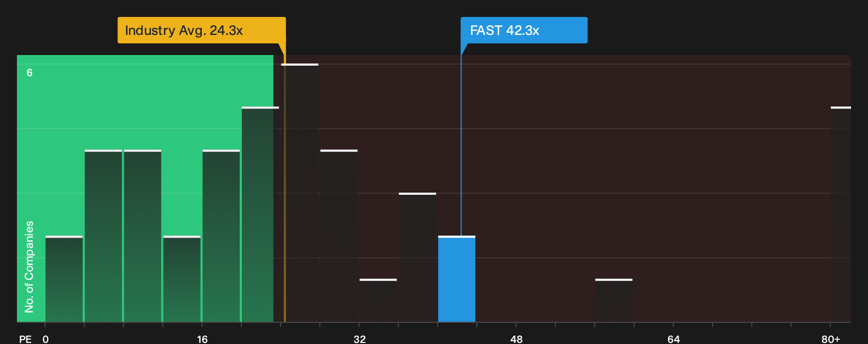This screenshot has height=344, width=868.
Task: Click the axis label 48
Action: pos(516,339)
